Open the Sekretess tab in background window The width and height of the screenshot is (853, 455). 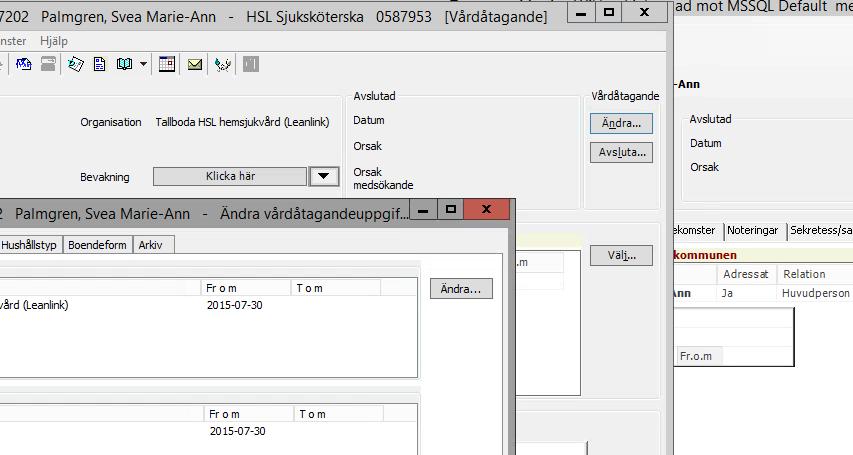(820, 230)
